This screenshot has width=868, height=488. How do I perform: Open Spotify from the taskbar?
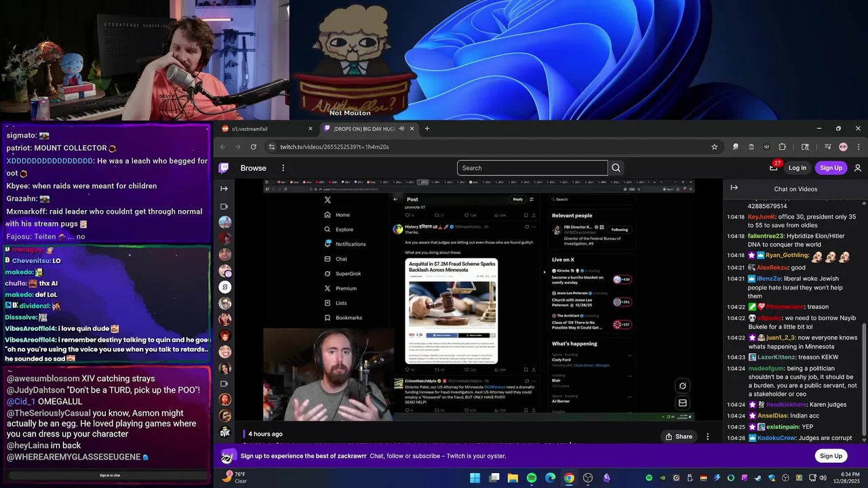(x=532, y=478)
